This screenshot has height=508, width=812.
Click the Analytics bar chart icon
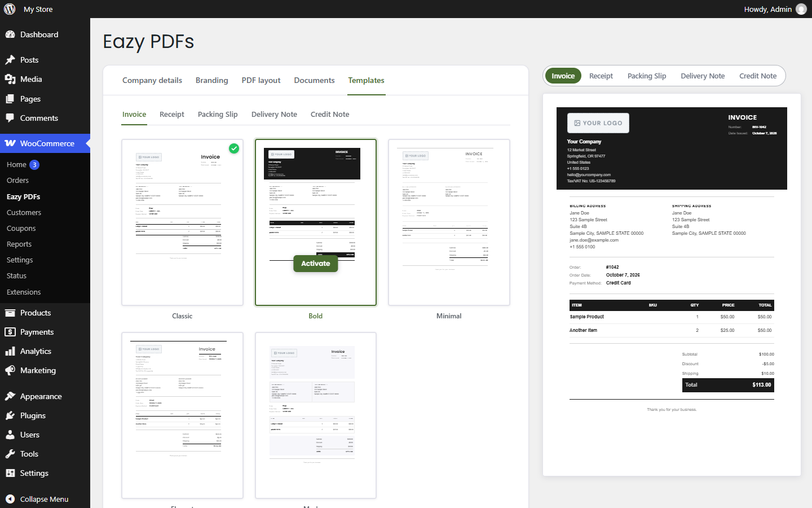coord(10,351)
